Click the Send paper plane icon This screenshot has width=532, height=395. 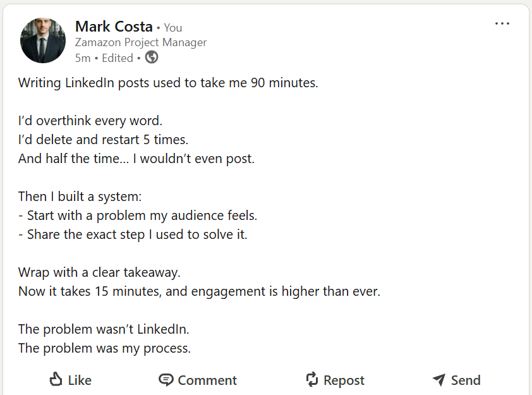click(x=439, y=379)
